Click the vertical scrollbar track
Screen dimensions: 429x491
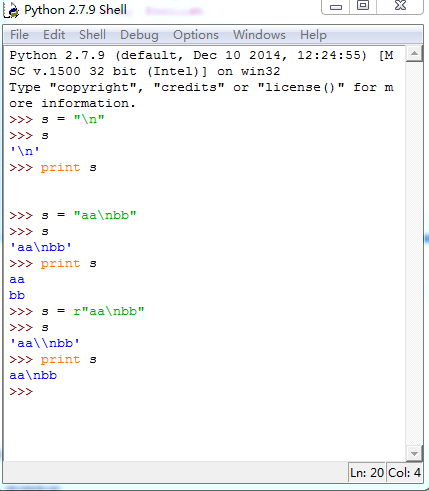[414, 253]
